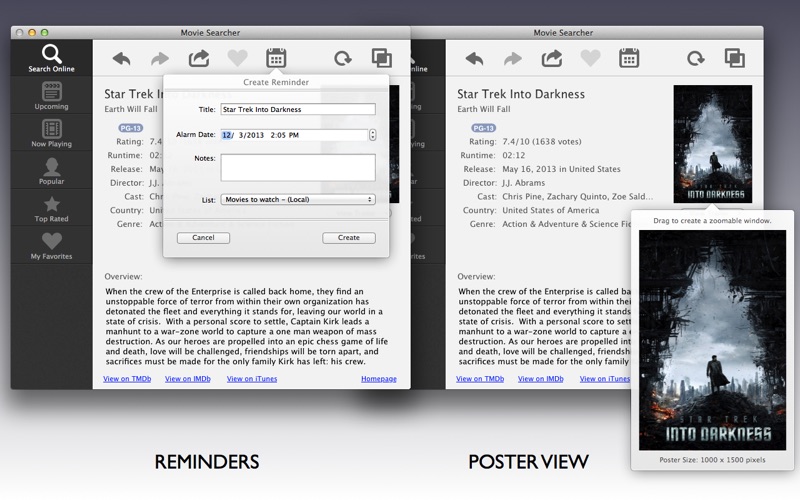
Task: Click director name "J.J. Abrams"
Action: pyautogui.click(x=523, y=183)
